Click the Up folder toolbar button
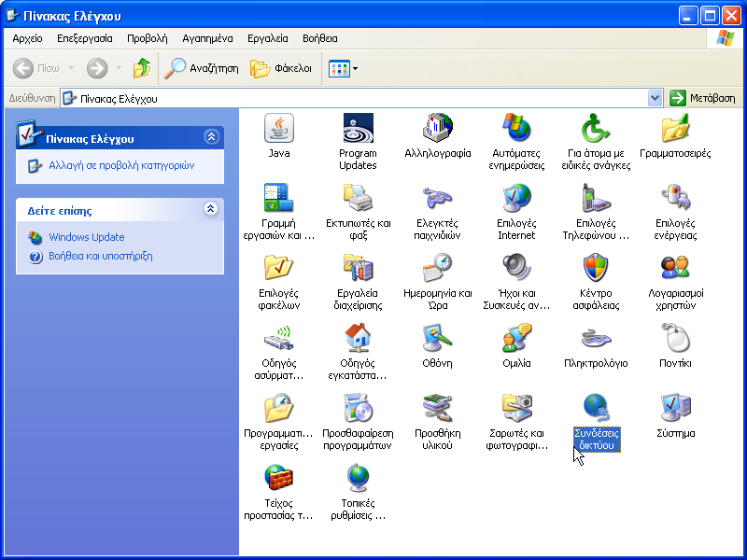Viewport: 747px width, 560px height. pos(142,68)
